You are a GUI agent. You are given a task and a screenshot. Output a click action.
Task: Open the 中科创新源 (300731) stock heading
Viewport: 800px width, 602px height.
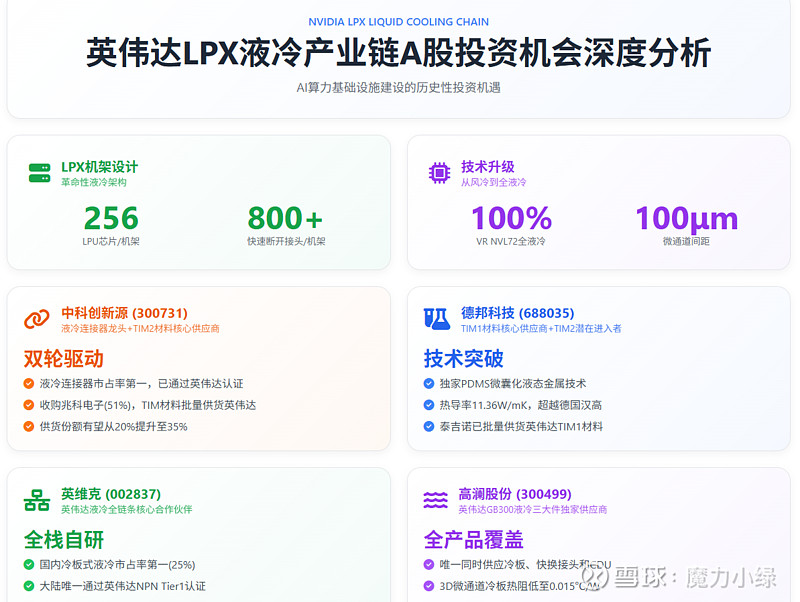click(124, 313)
